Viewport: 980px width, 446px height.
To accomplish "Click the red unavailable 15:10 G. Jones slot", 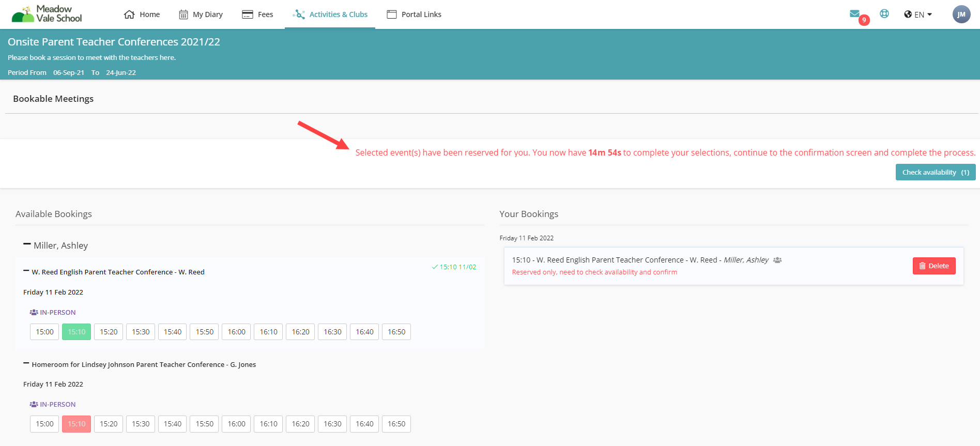I will 76,424.
